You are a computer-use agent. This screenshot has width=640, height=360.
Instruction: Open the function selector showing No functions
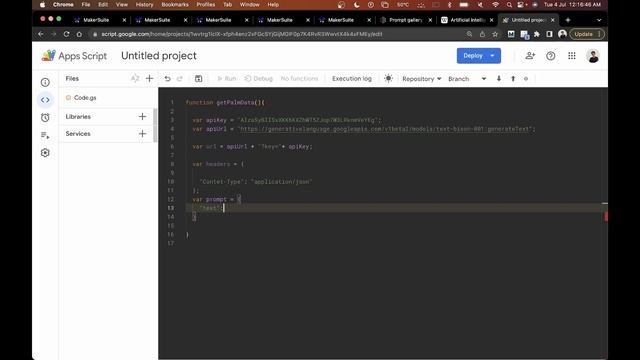pyautogui.click(x=299, y=78)
